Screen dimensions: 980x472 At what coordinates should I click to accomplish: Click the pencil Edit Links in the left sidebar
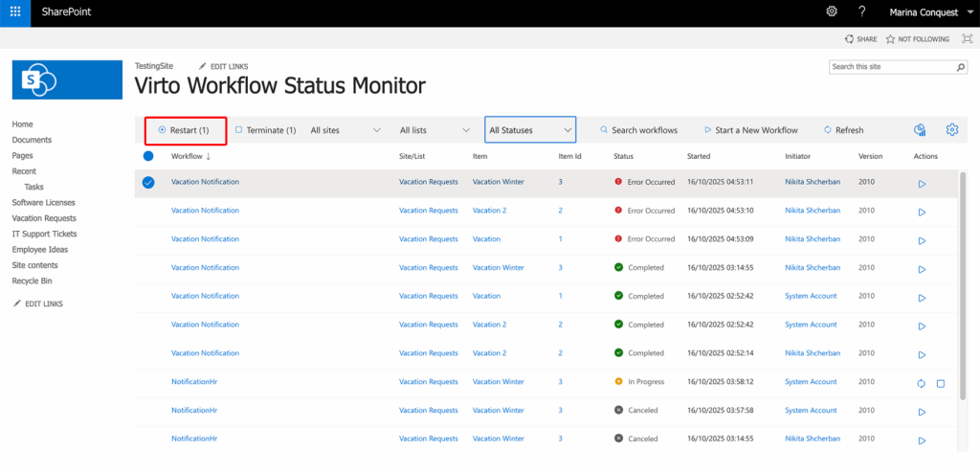38,303
